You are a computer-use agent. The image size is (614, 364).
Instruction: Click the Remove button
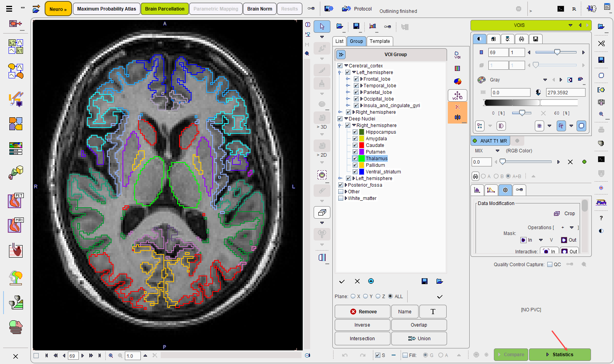pos(362,311)
